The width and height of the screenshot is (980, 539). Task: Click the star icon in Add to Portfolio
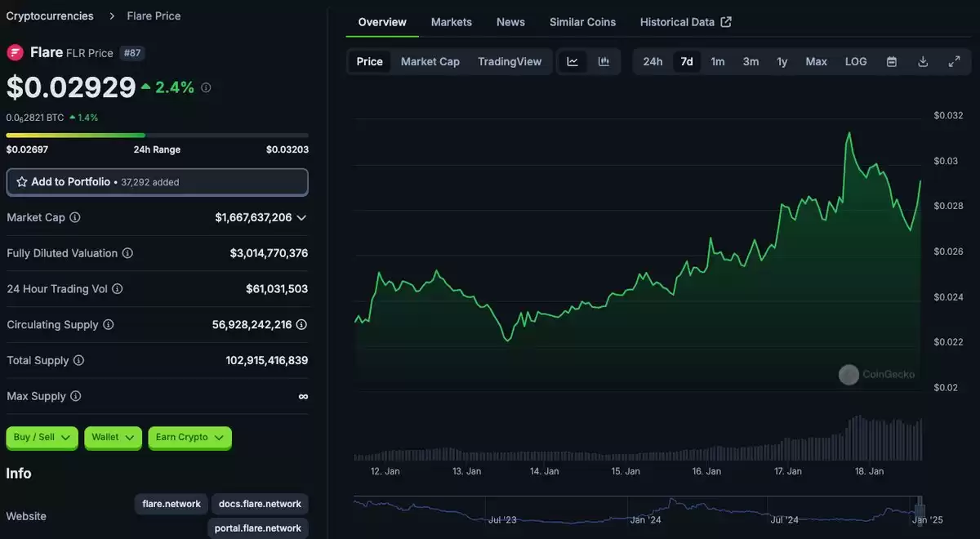22,182
